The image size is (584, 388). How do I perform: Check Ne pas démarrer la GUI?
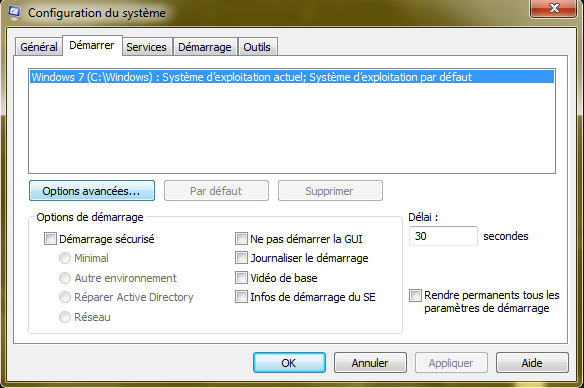tap(241, 239)
